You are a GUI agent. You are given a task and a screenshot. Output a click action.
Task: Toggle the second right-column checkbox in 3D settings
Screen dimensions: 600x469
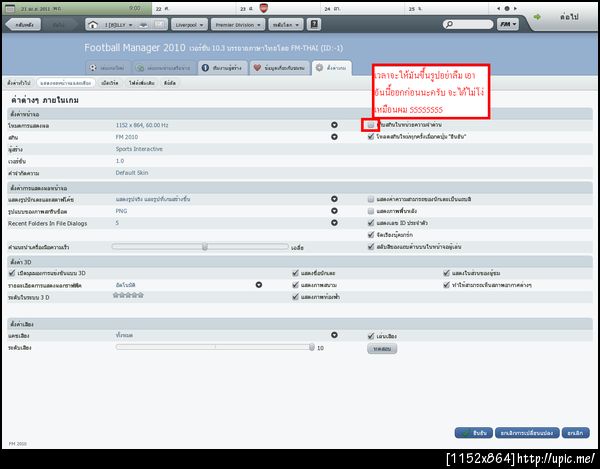click(x=446, y=285)
